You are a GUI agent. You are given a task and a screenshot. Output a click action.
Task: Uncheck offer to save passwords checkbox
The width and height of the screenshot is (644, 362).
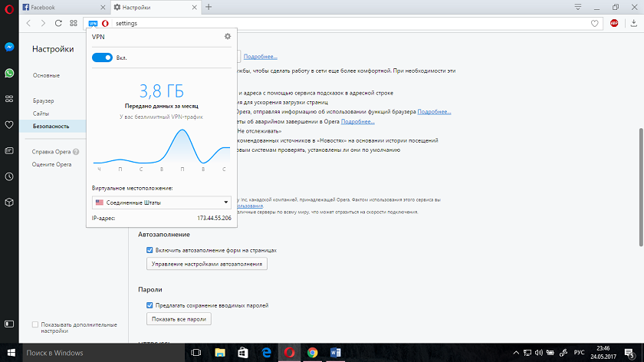click(x=150, y=305)
